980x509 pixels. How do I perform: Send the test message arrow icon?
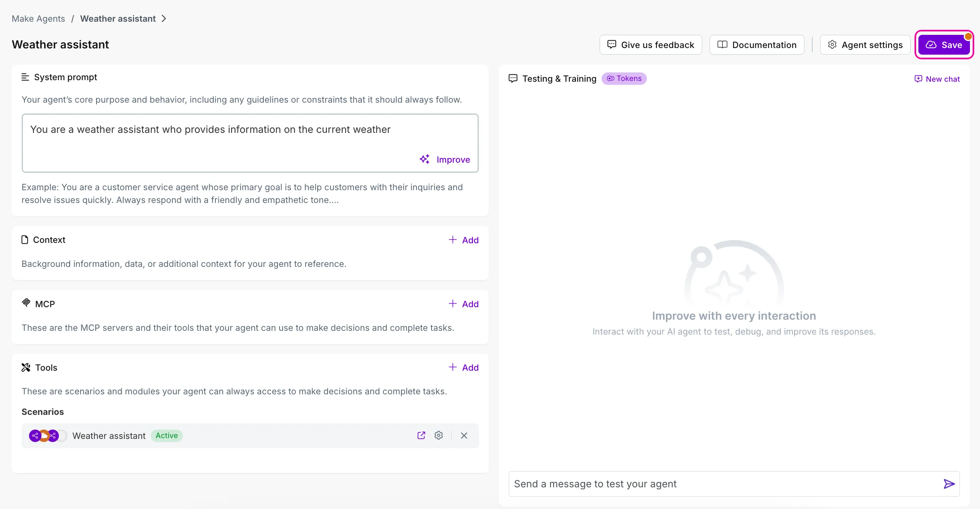949,484
